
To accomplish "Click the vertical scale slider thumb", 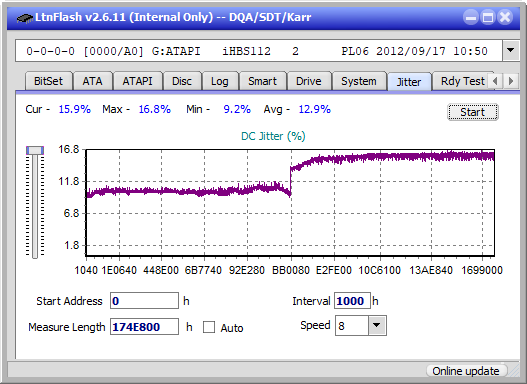I will [35, 150].
